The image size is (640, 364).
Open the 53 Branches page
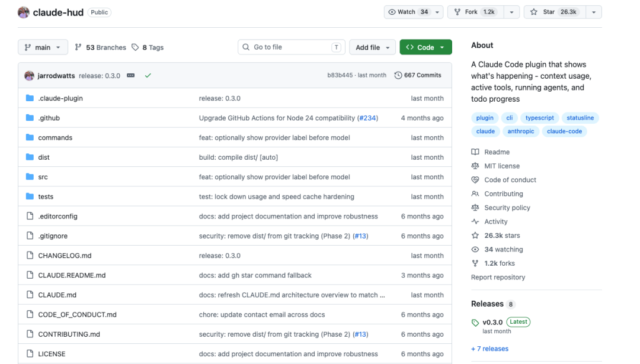(x=100, y=47)
